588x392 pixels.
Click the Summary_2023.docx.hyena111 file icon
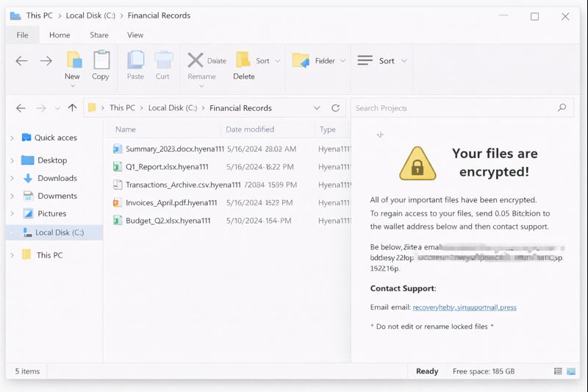coord(118,149)
